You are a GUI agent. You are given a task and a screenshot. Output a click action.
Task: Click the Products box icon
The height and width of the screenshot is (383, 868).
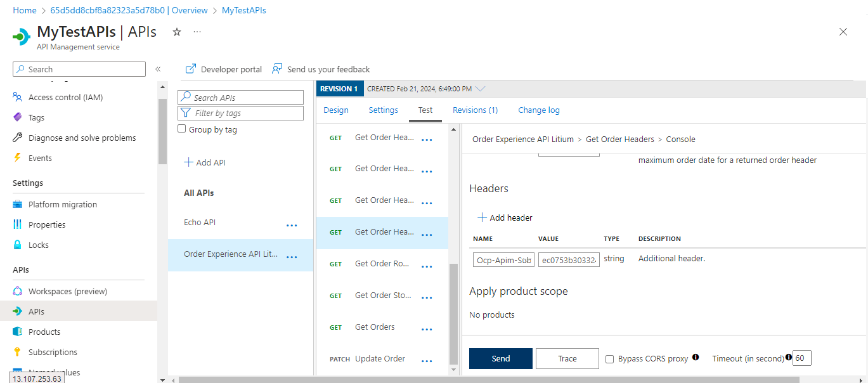(18, 332)
